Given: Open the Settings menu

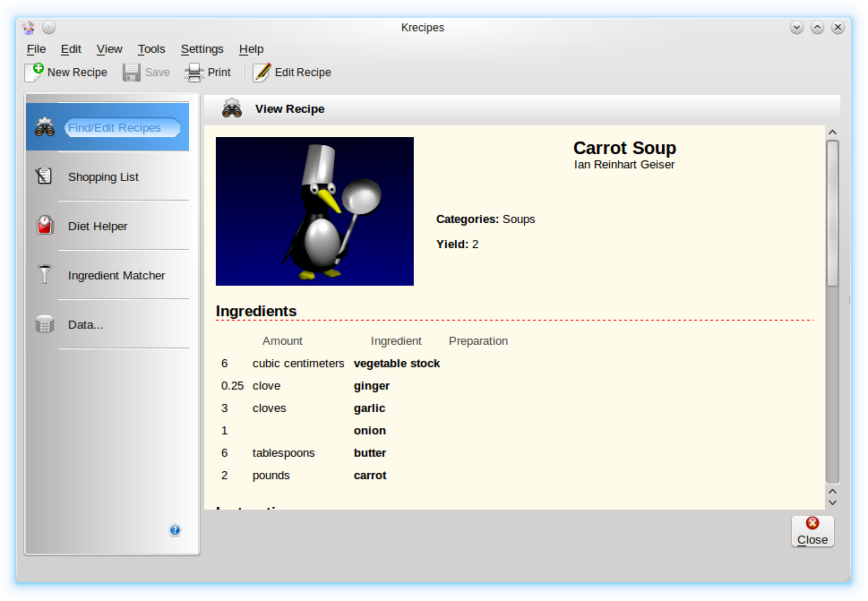Looking at the screenshot, I should click(x=202, y=49).
